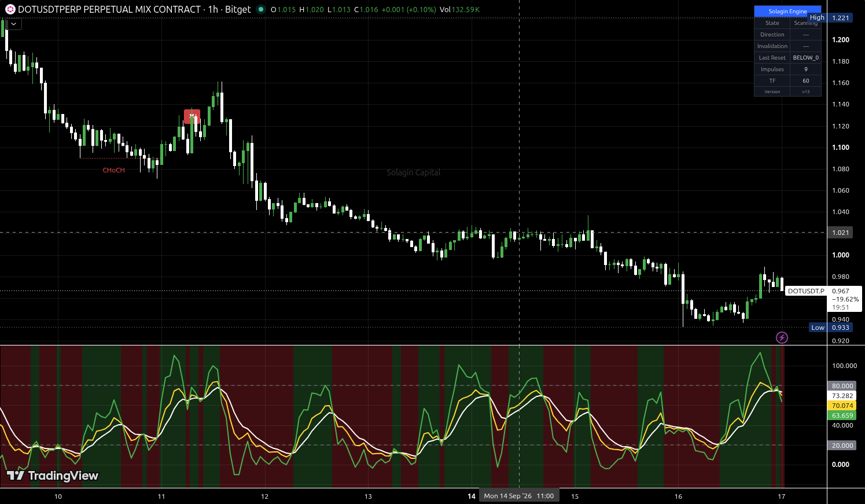865x504 pixels.
Task: Click the purple lightning bolt icon
Action: pyautogui.click(x=782, y=337)
